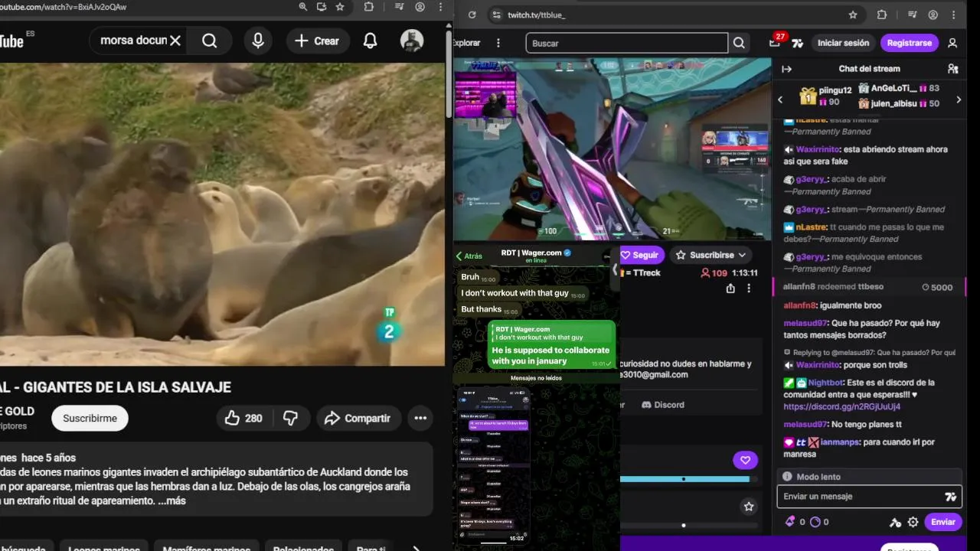Screen dimensions: 980x551
Task: Expand the description with ...más
Action: (172, 500)
